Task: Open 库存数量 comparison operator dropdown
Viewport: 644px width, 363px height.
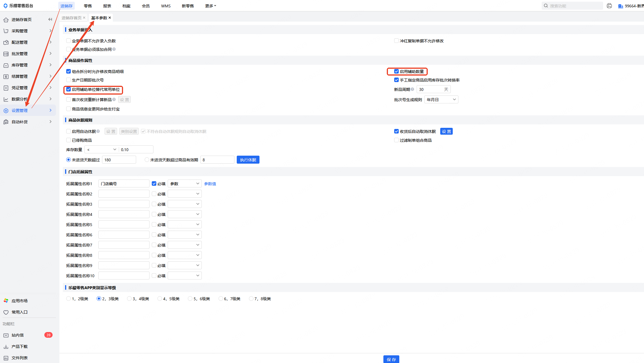Action: (101, 149)
